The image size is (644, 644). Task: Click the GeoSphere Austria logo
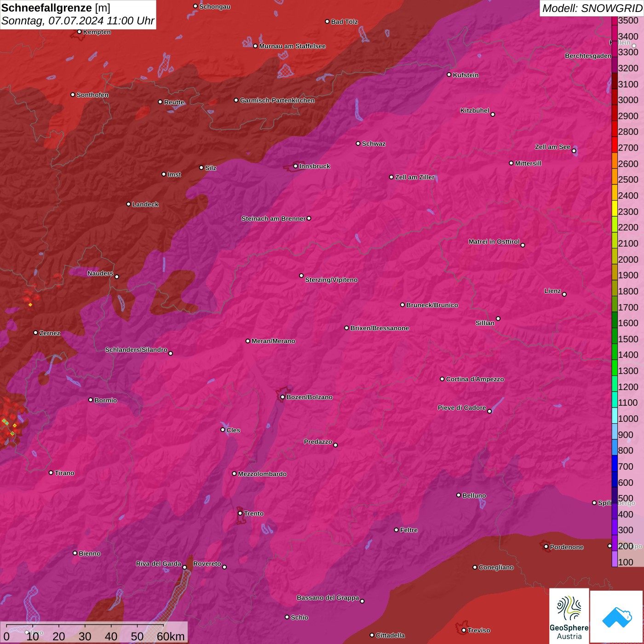pyautogui.click(x=569, y=616)
